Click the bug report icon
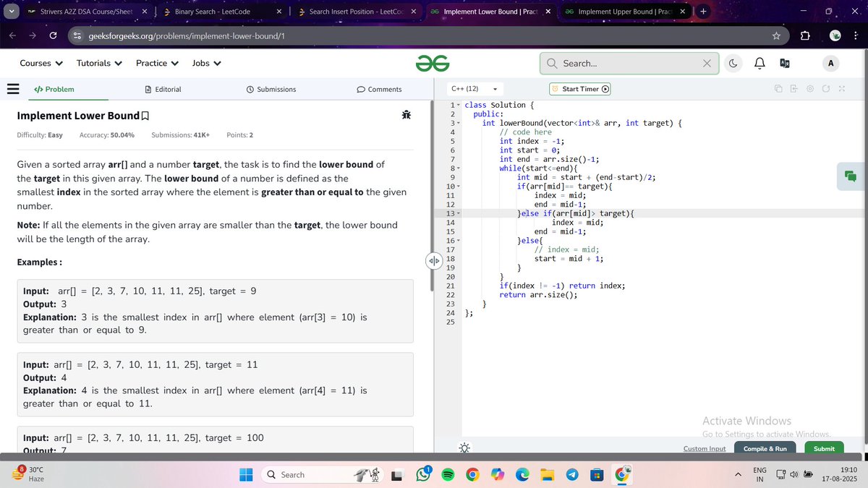 click(406, 115)
